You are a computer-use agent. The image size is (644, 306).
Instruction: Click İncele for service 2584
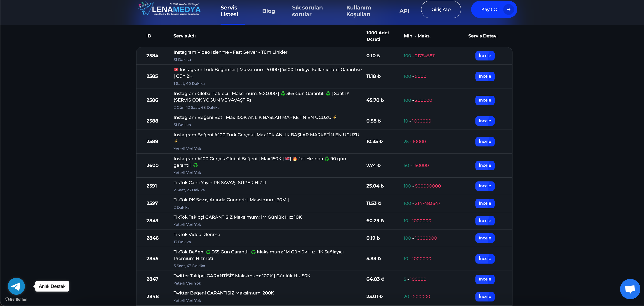pyautogui.click(x=485, y=56)
